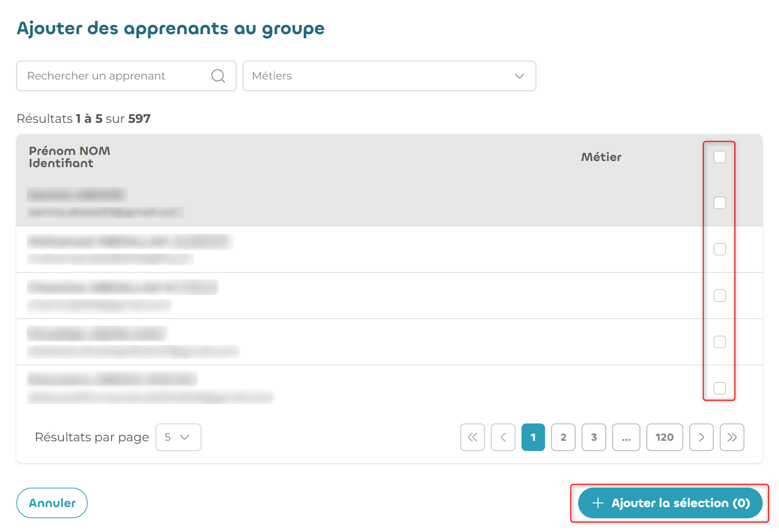Open the Métiers dropdown
The width and height of the screenshot is (779, 532).
coord(389,76)
